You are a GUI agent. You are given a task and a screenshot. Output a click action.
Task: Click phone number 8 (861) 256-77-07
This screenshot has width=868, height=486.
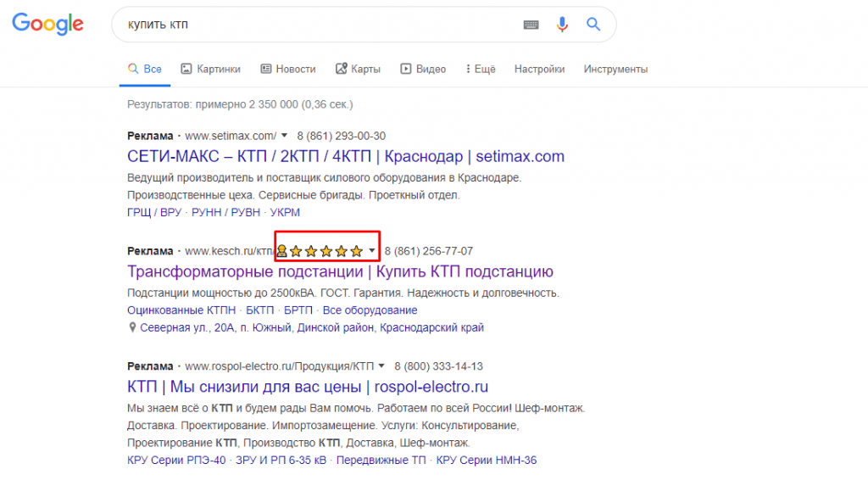tap(429, 251)
